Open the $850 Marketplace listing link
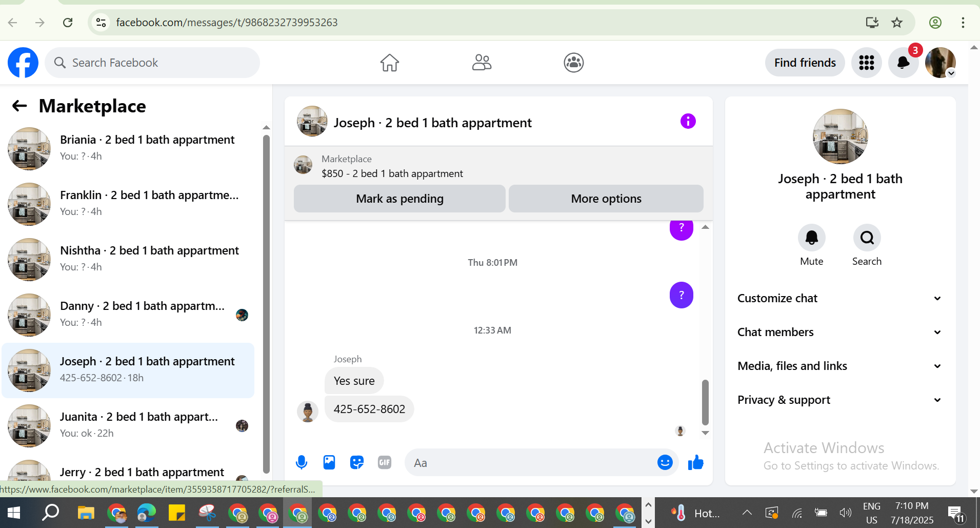Image resolution: width=980 pixels, height=528 pixels. point(392,173)
